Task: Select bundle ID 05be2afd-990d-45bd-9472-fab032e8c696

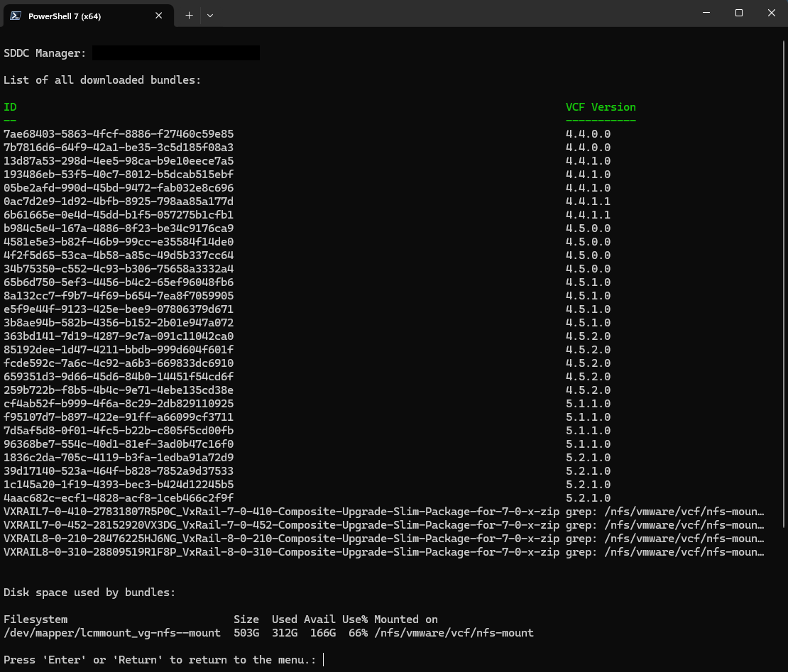Action: click(x=119, y=188)
